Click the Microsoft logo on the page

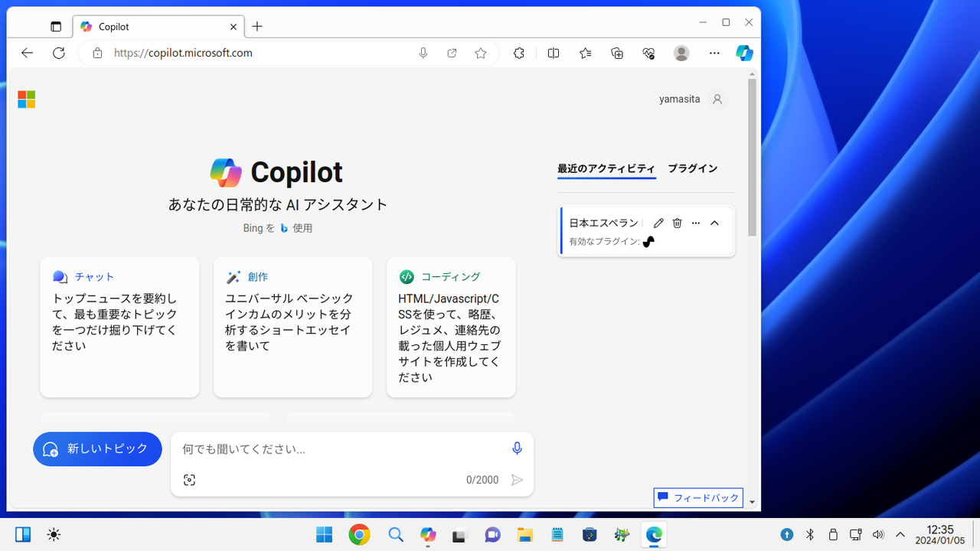tap(27, 99)
